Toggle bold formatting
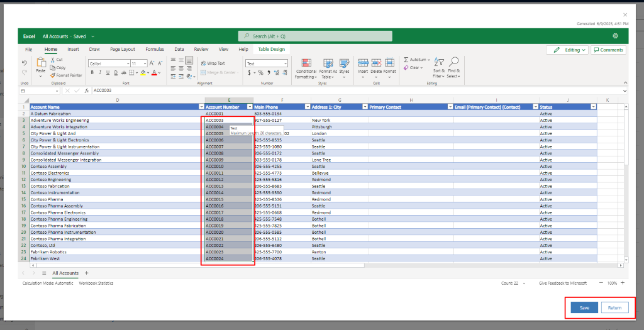 point(92,72)
